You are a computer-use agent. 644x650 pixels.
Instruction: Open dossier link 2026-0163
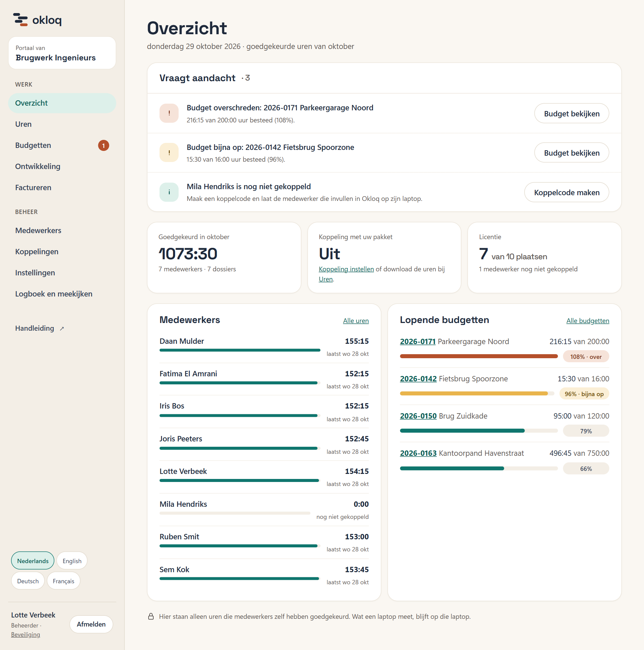tap(418, 453)
